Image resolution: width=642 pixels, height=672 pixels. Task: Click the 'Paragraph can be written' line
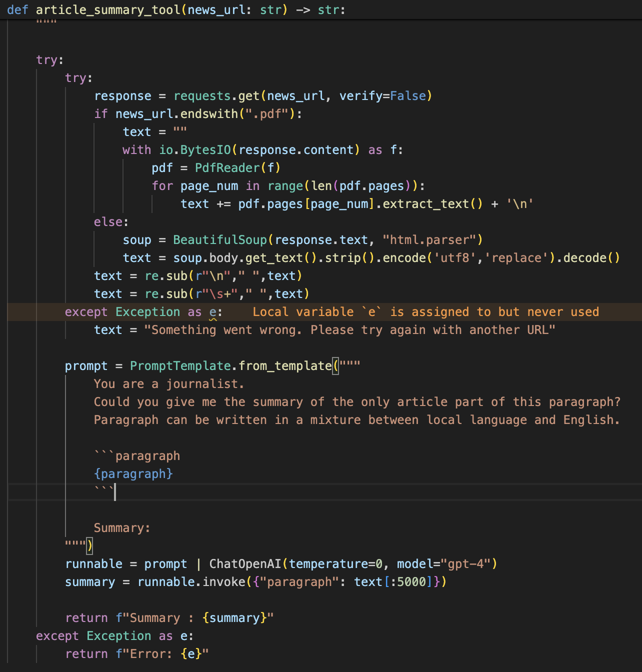(357, 420)
